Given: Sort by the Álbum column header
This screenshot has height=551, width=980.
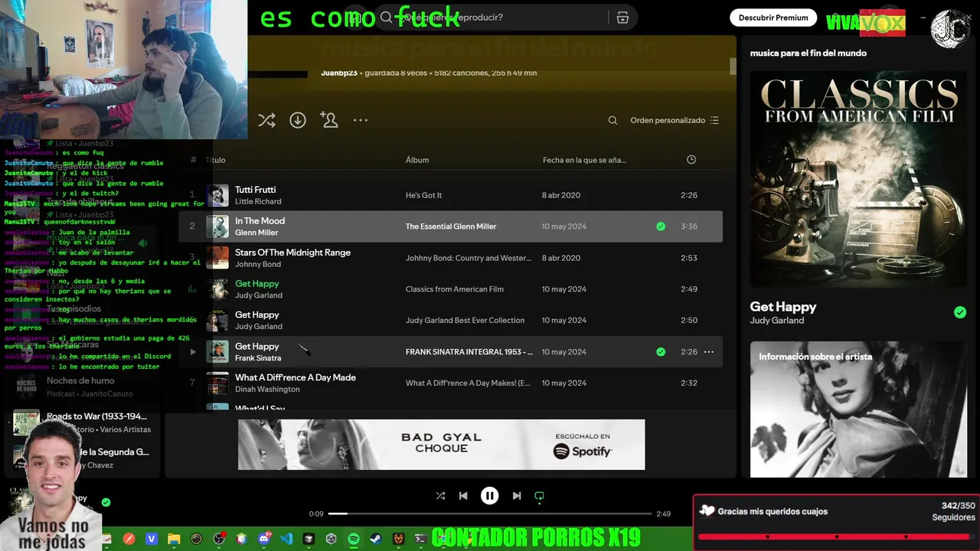Looking at the screenshot, I should click(x=417, y=160).
